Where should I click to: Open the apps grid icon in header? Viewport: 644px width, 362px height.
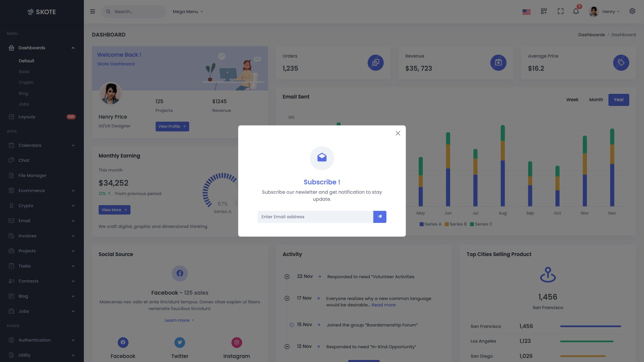click(544, 11)
